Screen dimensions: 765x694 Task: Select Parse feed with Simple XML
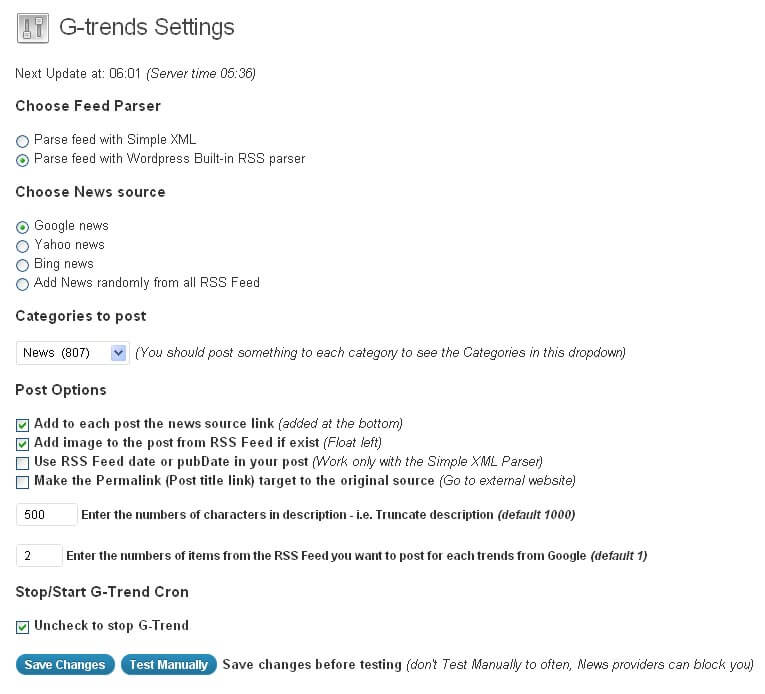(22, 142)
